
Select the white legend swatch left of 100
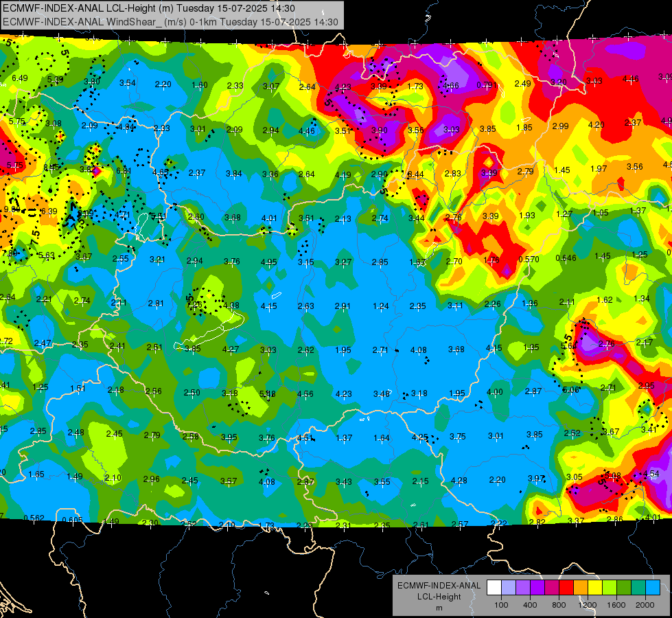[494, 588]
